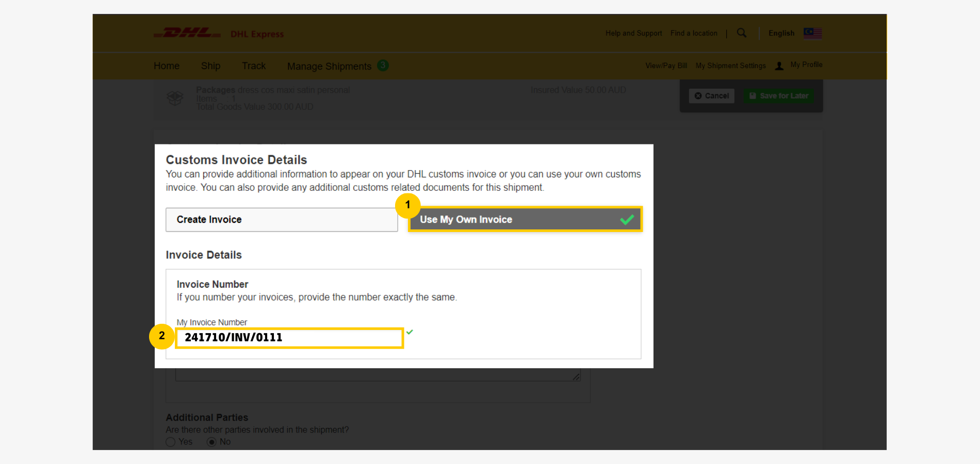This screenshot has width=980, height=464.
Task: Click Insured Value 50.00 AUD text
Action: pyautogui.click(x=578, y=90)
